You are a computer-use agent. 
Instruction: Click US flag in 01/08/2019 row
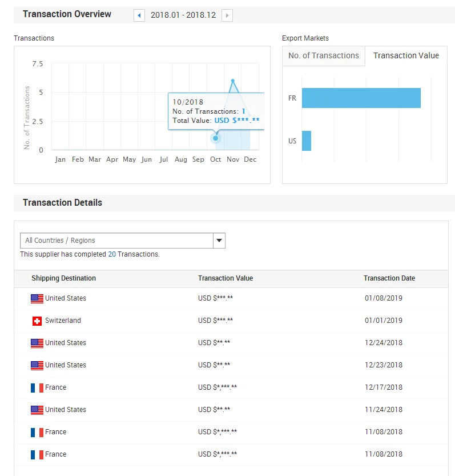tap(37, 299)
